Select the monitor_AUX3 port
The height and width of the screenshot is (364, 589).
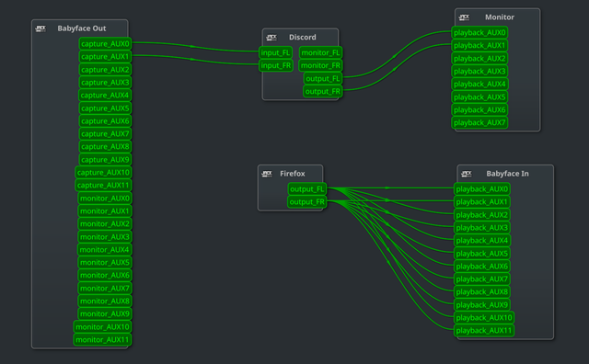click(105, 237)
